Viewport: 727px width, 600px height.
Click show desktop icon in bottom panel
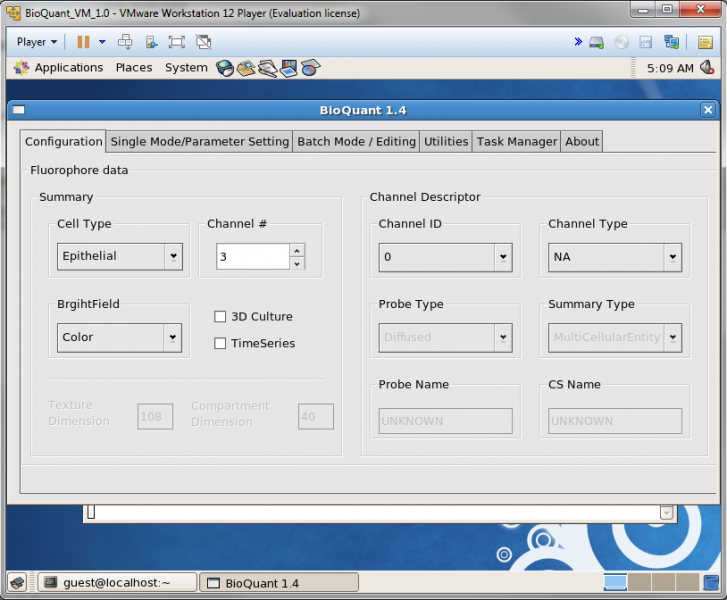[17, 582]
